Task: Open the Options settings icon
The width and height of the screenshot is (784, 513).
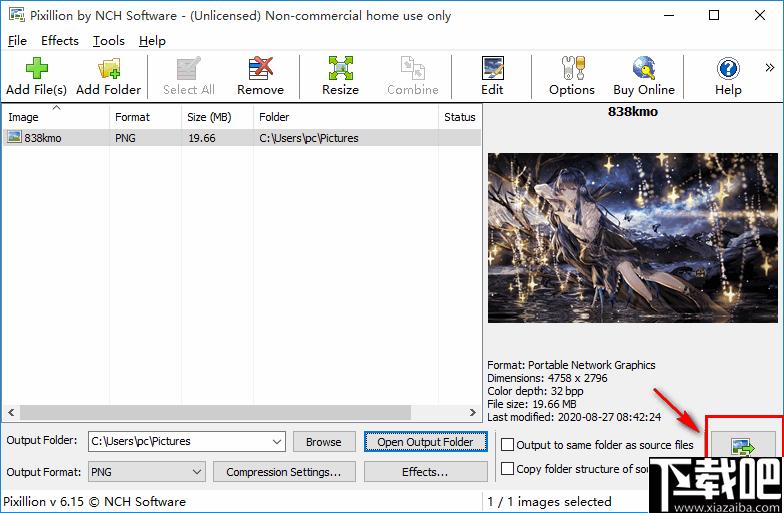Action: point(572,68)
